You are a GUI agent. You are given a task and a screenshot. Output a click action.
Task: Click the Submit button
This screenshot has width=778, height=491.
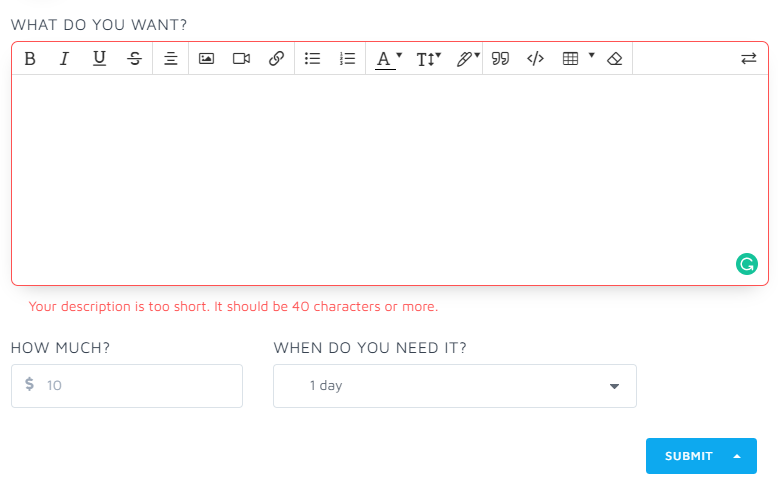click(700, 456)
